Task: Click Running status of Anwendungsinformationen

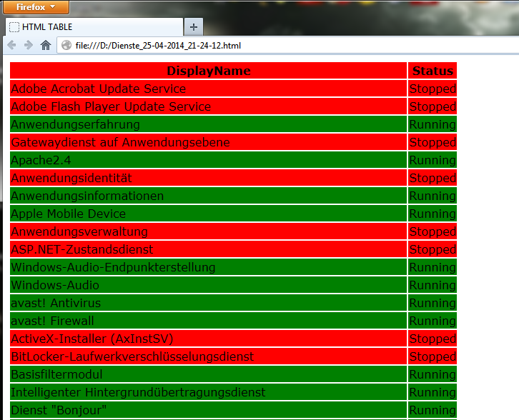Action: (432, 196)
